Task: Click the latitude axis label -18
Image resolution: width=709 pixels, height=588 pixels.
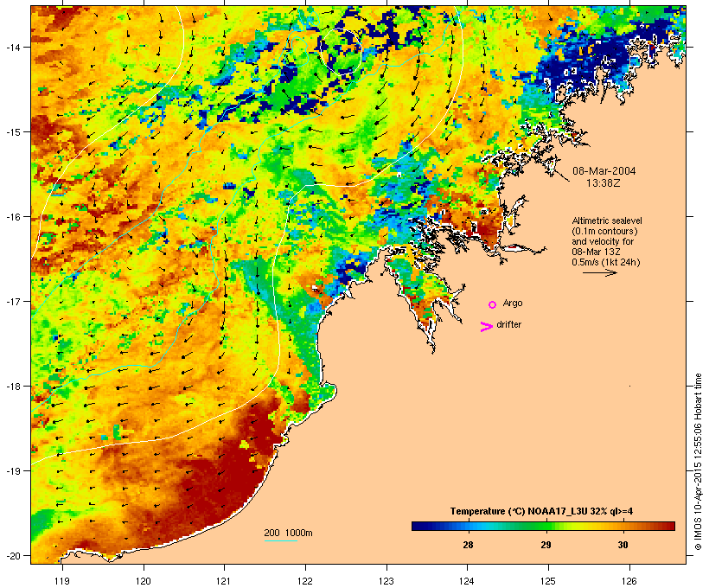Action: [x=13, y=386]
